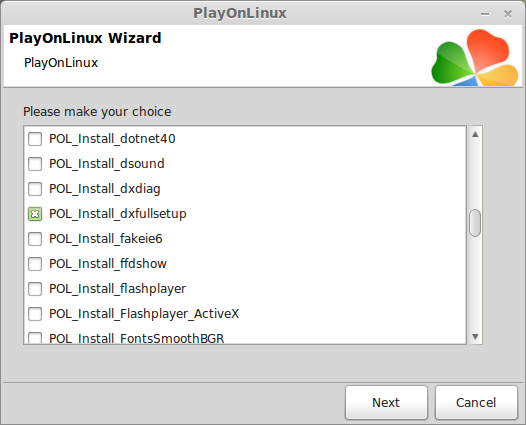
Task: Minimize the PlayOnLinux window
Action: click(485, 14)
